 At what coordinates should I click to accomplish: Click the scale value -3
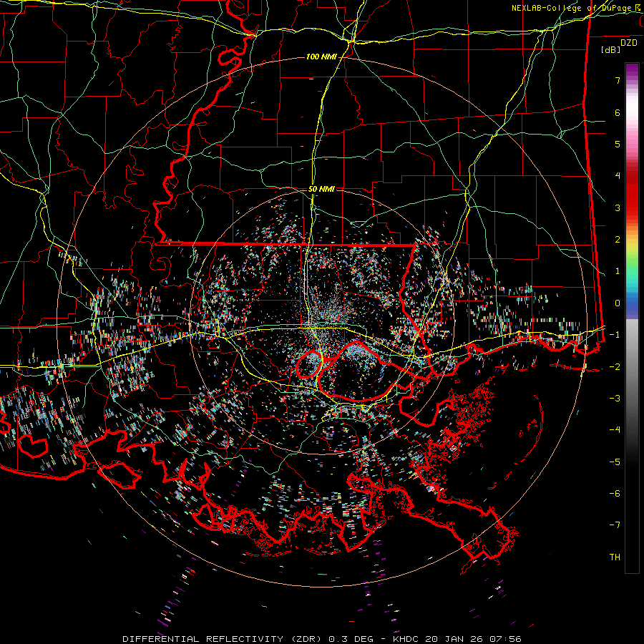point(615,399)
